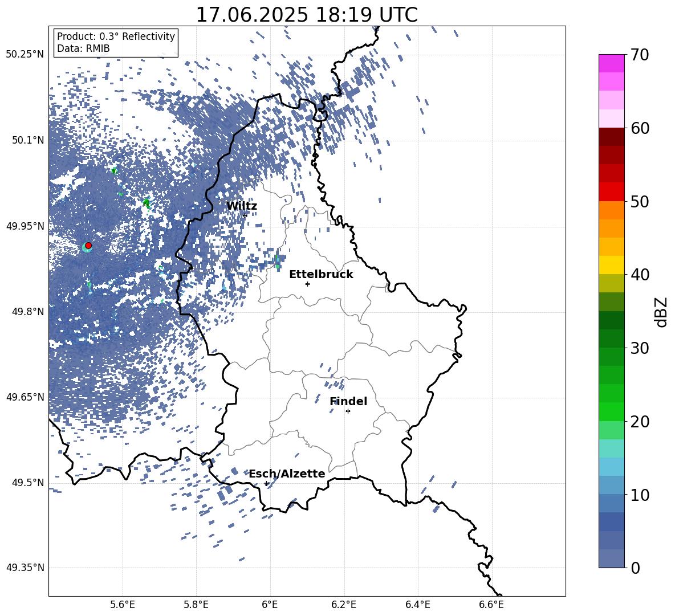
Task: Click the 5.6°E longitude label
Action: 123,605
